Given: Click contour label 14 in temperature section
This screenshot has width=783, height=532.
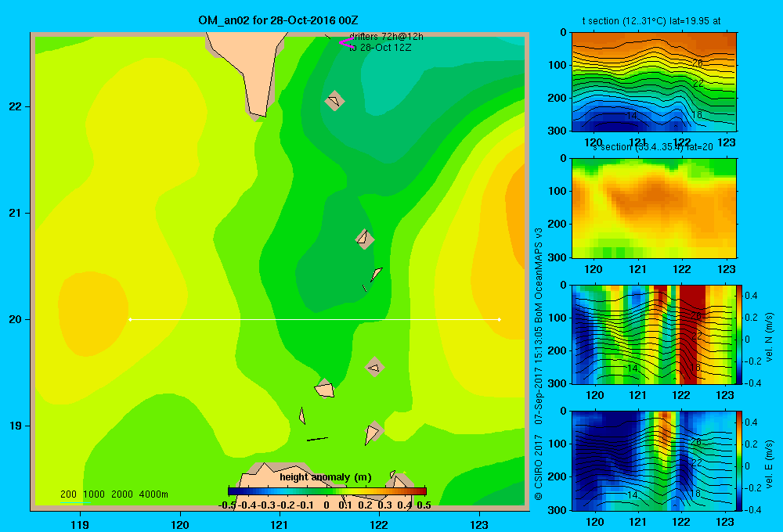Looking at the screenshot, I should pos(631,115).
